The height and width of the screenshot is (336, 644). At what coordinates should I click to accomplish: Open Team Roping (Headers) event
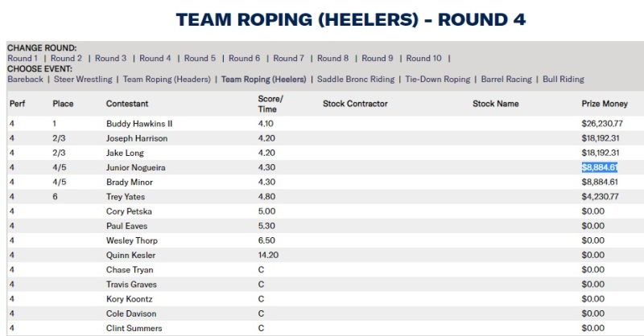167,80
